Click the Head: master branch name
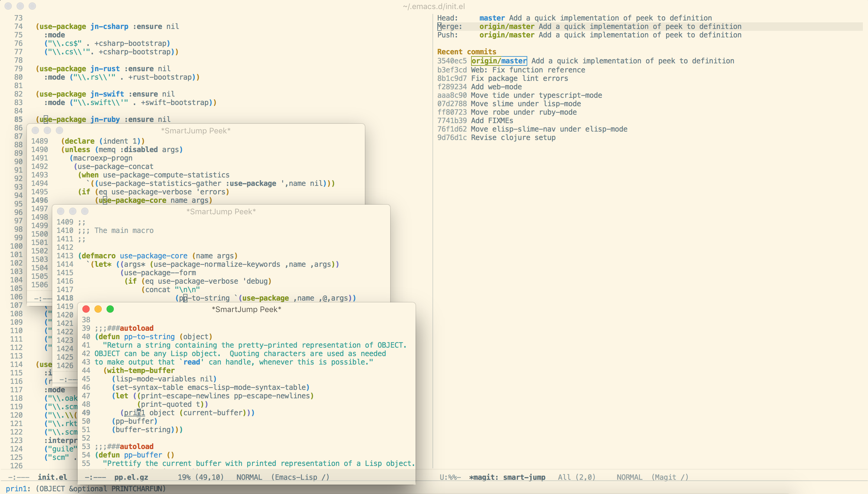868x494 pixels. tap(492, 18)
